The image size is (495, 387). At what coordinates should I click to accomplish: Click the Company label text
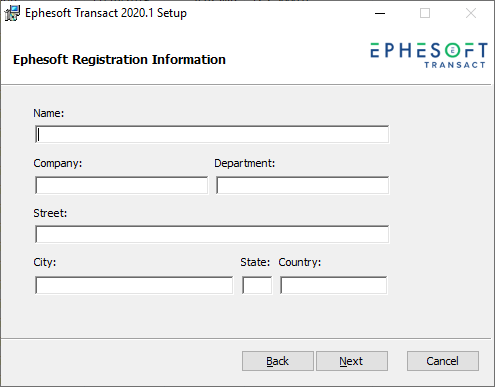[58, 163]
